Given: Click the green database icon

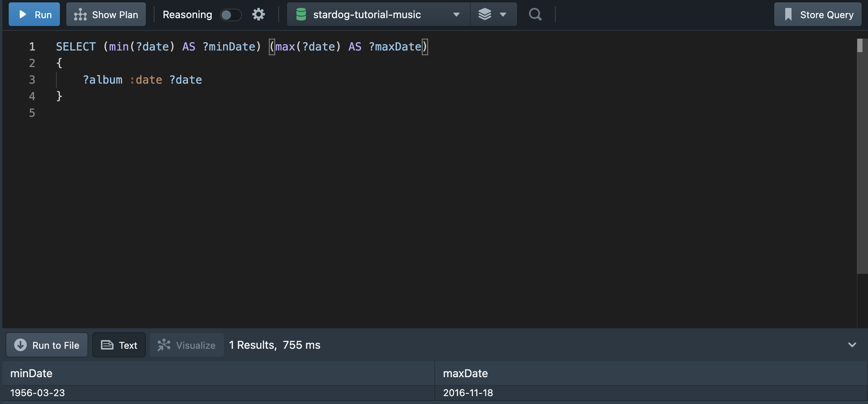Looking at the screenshot, I should pos(301,15).
